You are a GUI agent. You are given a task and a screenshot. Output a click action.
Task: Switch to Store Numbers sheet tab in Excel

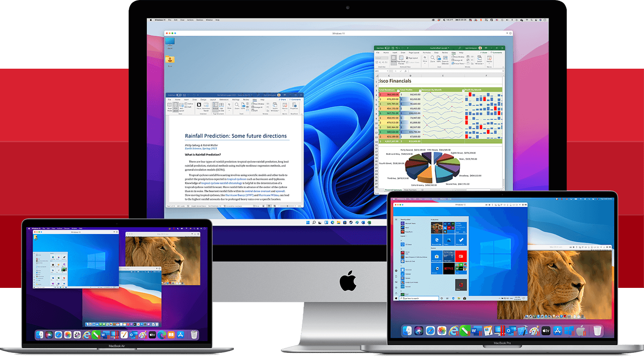[x=410, y=190]
